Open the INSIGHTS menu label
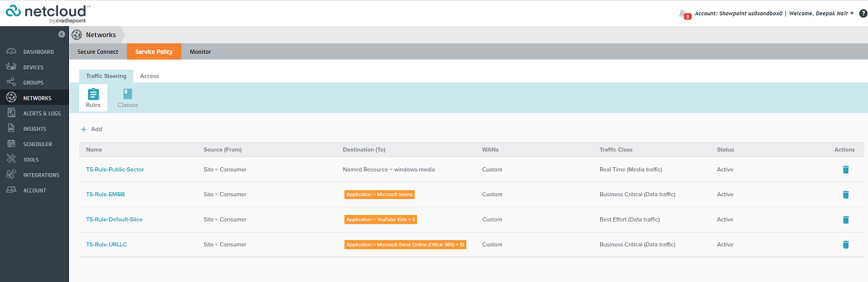Image resolution: width=868 pixels, height=282 pixels. coord(34,129)
